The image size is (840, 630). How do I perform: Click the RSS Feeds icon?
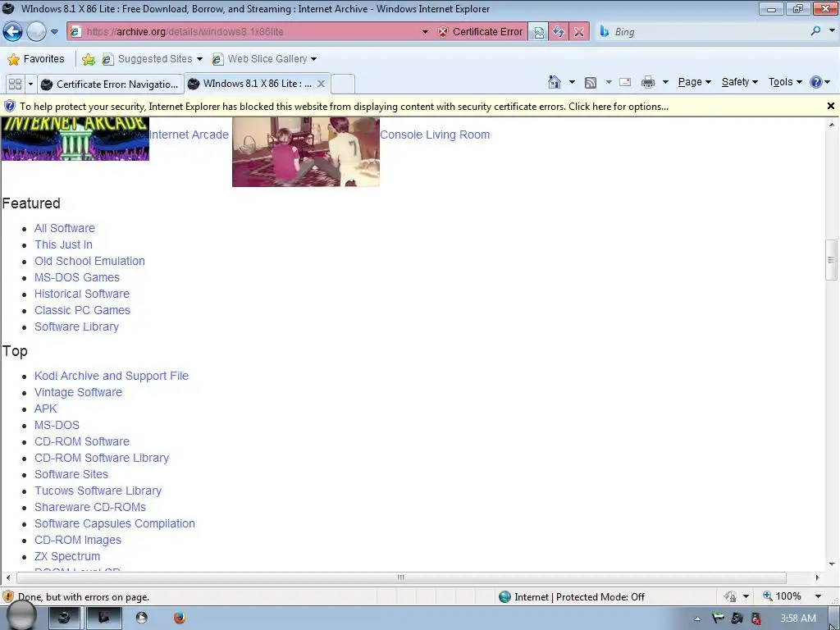(x=591, y=83)
